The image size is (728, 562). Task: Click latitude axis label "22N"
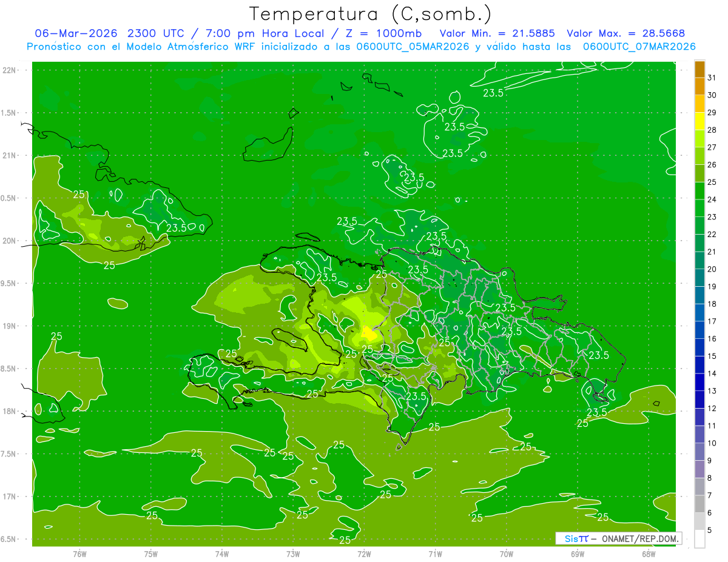click(x=9, y=70)
